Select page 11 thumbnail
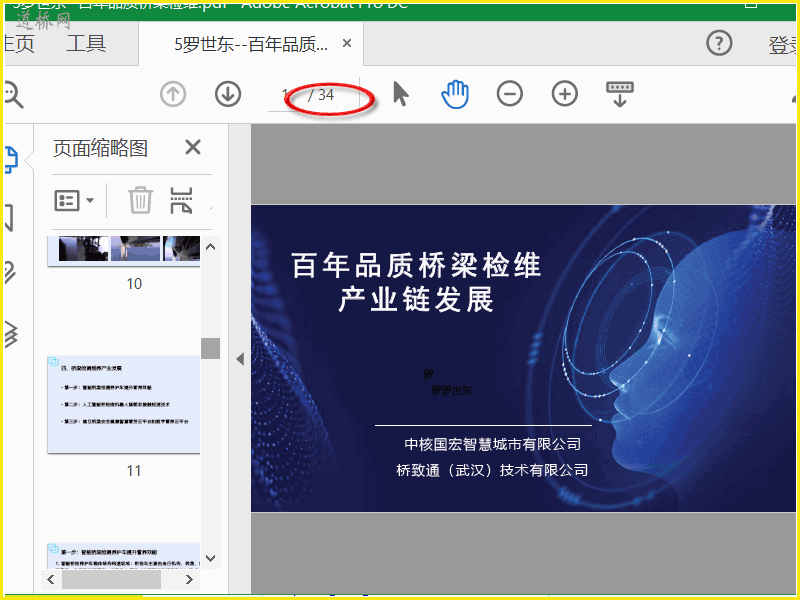The image size is (800, 600). click(x=124, y=405)
